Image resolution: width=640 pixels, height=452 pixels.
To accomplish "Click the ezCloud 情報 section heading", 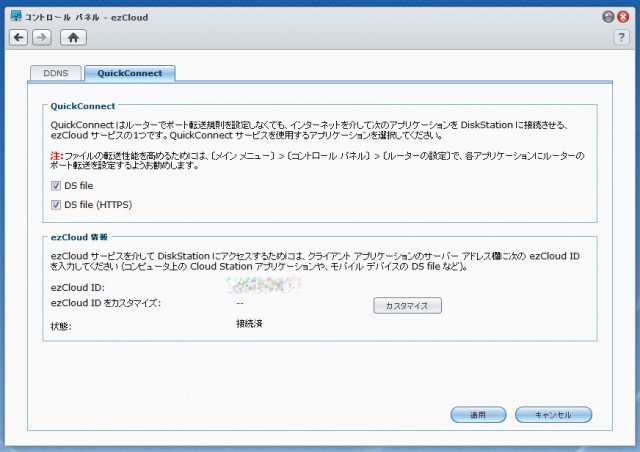I will pyautogui.click(x=79, y=237).
